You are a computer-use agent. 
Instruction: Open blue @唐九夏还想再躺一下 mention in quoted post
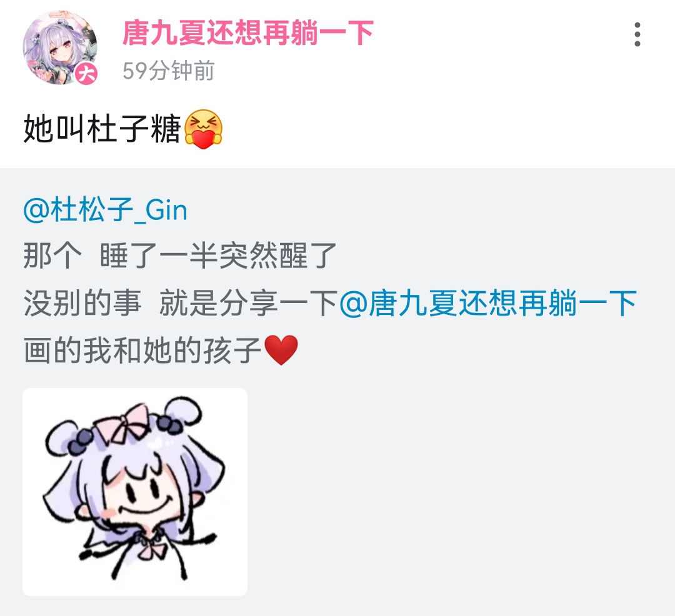[488, 303]
